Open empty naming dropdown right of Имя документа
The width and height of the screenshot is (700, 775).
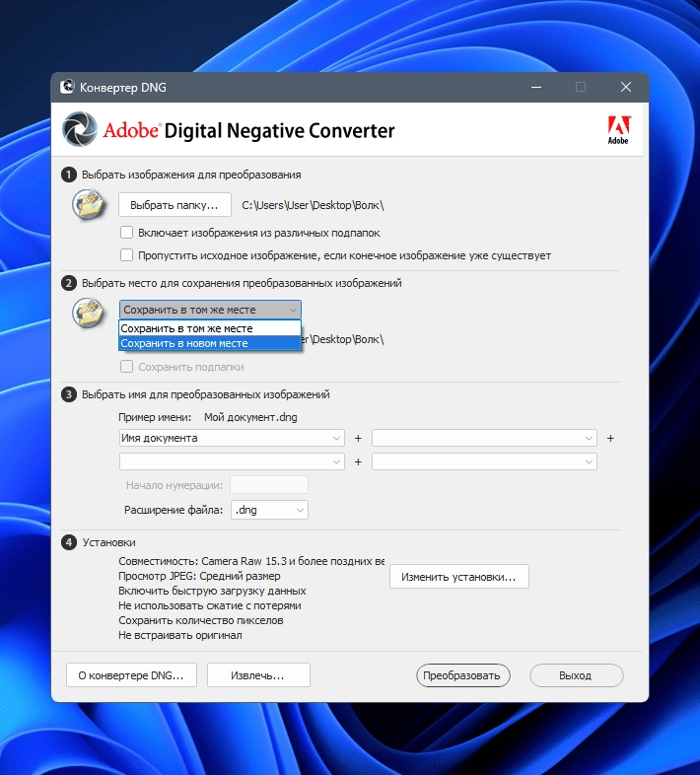[484, 438]
